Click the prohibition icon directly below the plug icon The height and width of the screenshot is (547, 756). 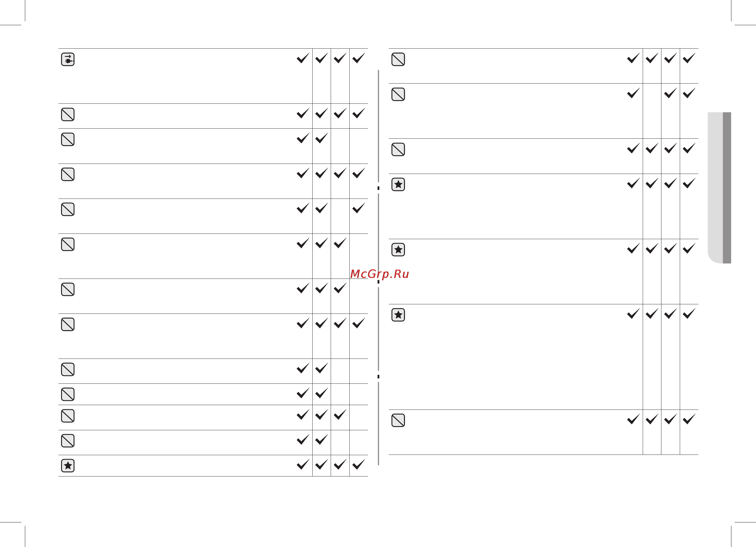68,114
